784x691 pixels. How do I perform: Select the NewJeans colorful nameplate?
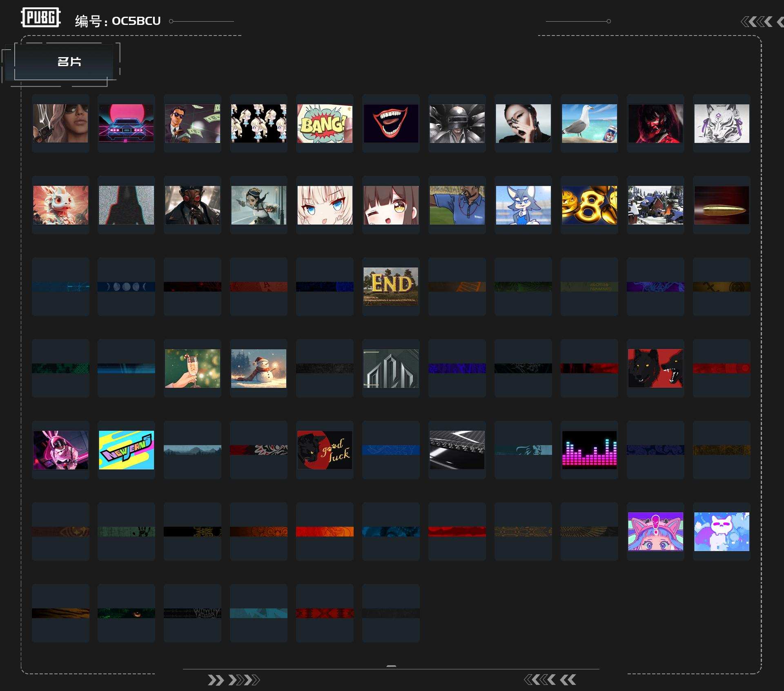click(126, 450)
